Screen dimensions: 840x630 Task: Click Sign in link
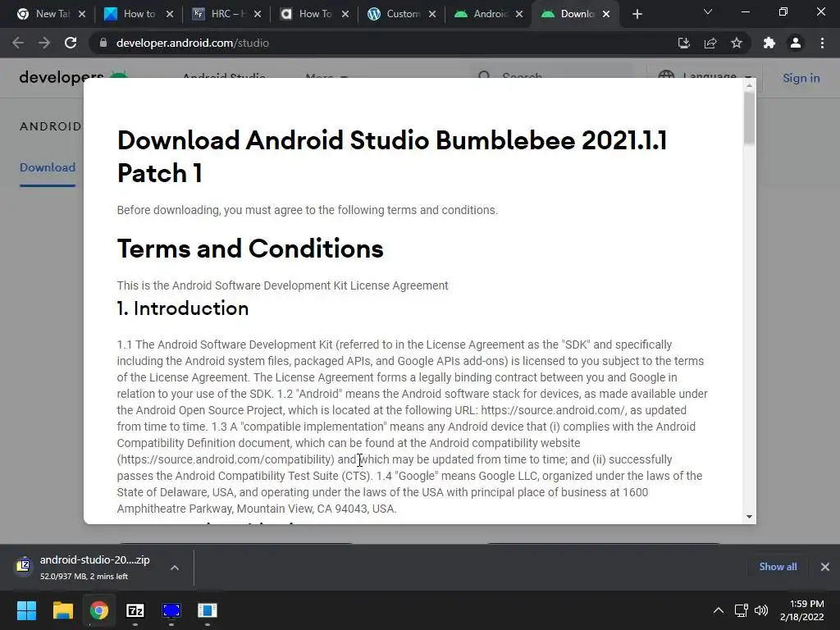801,78
